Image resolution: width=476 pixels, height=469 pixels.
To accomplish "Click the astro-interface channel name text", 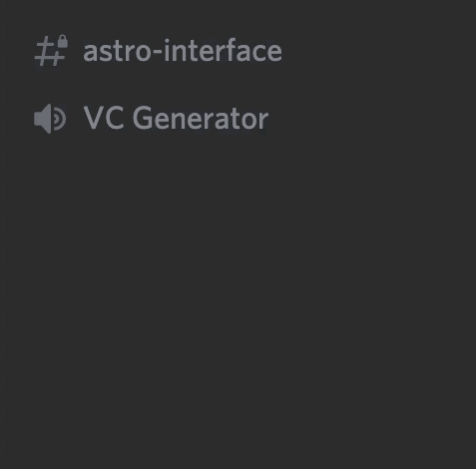I will 183,51.
